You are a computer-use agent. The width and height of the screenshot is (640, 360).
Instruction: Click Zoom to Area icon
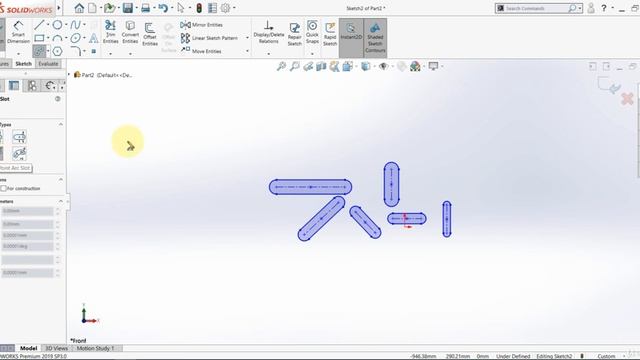(295, 66)
